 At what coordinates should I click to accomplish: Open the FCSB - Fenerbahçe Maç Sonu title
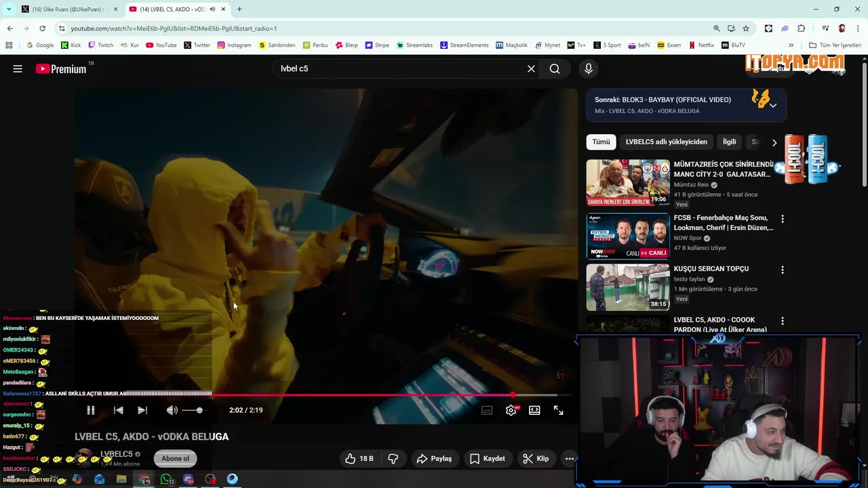pos(724,222)
